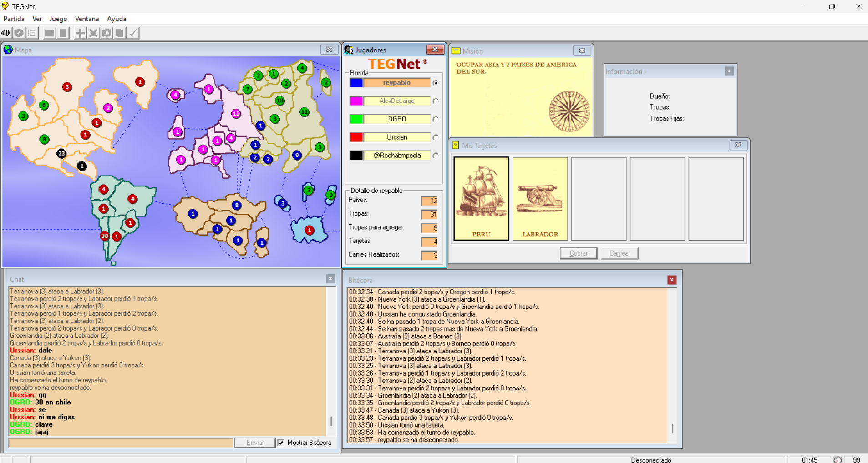Close the Bitácora panel
This screenshot has width=868, height=463.
click(671, 280)
